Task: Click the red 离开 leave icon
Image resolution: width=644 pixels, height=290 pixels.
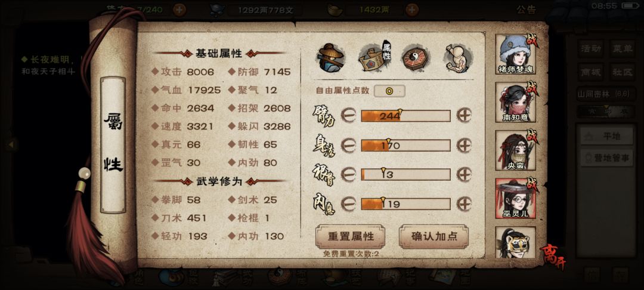Action: click(x=552, y=257)
